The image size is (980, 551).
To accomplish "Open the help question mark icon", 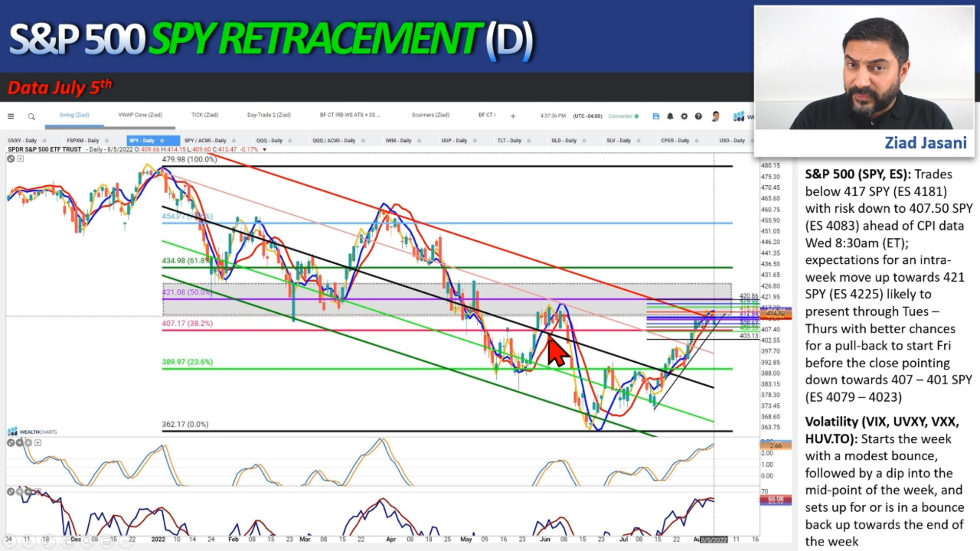I will [x=698, y=116].
